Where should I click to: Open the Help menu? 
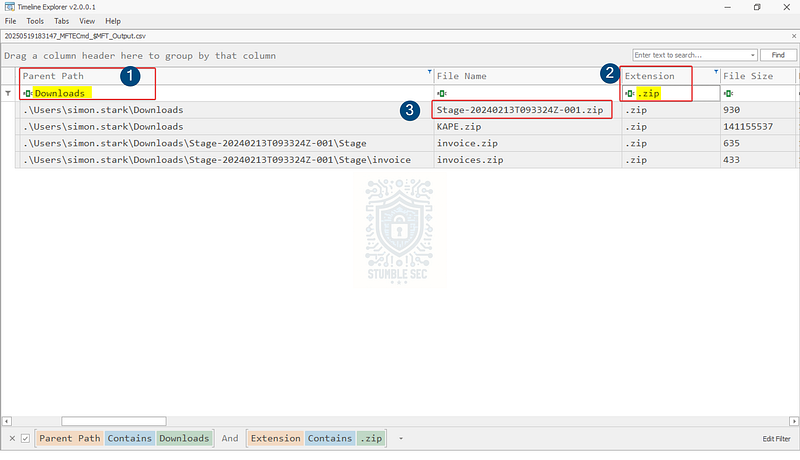113,21
